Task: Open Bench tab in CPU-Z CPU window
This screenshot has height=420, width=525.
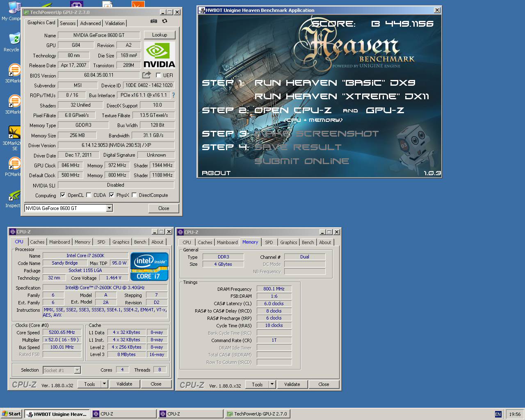Action: click(x=140, y=242)
